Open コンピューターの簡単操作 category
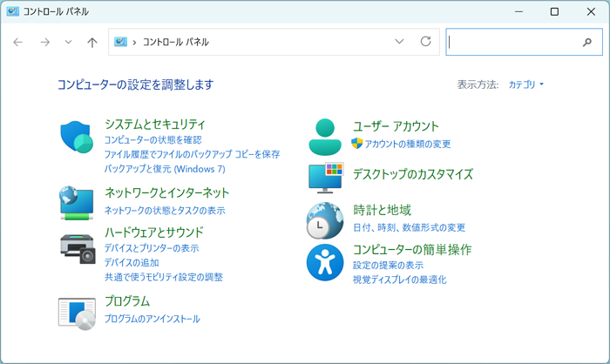 tap(412, 250)
